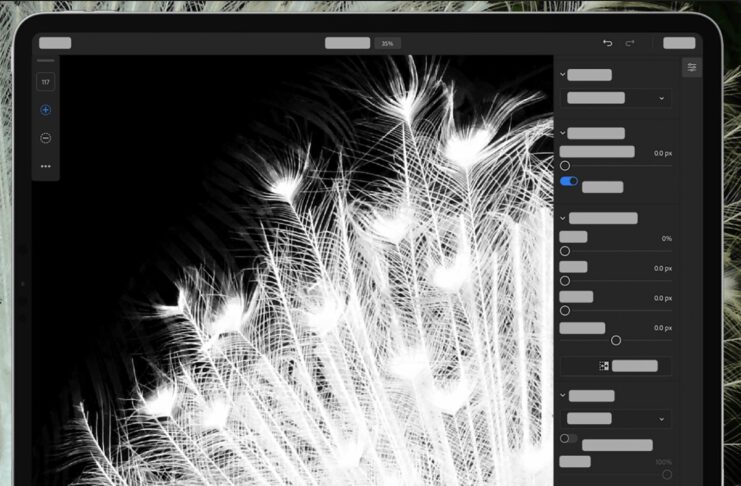Click the slider knob centered on its track
Screen dimensions: 741x486
click(x=616, y=340)
